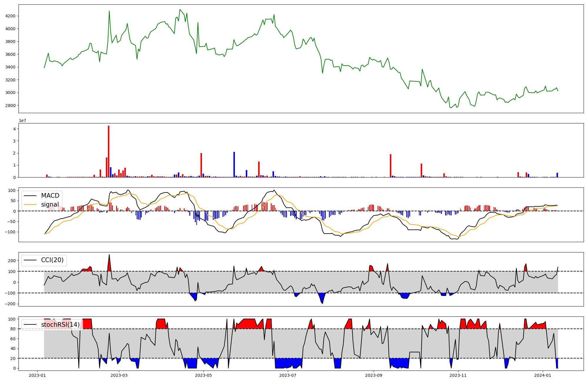The image size is (588, 382).
Task: Click the black MACD legend line swatch
Action: (x=30, y=196)
